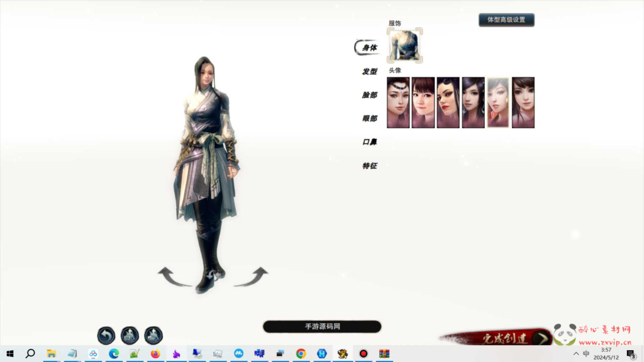Click the rotate character left arrow
This screenshot has width=644, height=362.
coord(174,277)
